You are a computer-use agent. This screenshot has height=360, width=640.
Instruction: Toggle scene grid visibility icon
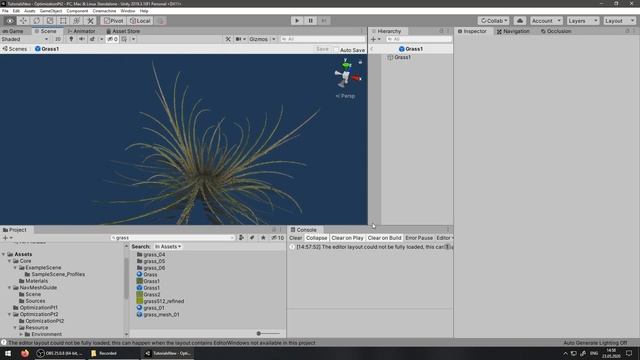coord(124,39)
